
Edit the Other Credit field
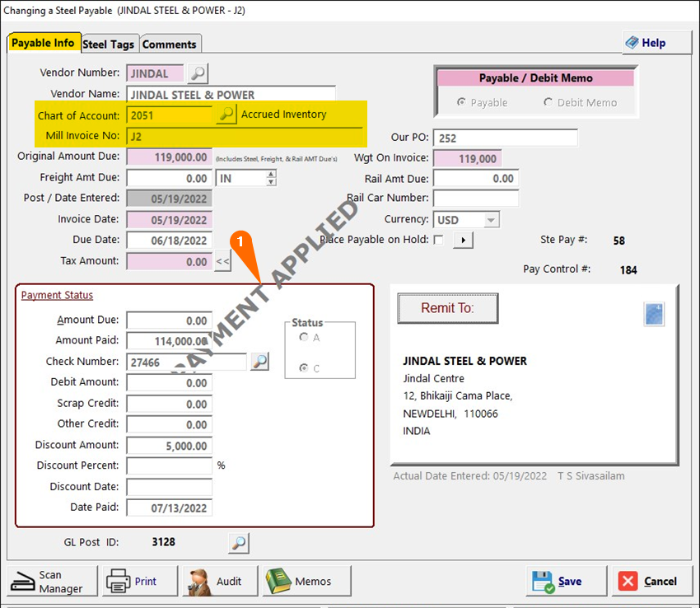(x=170, y=424)
